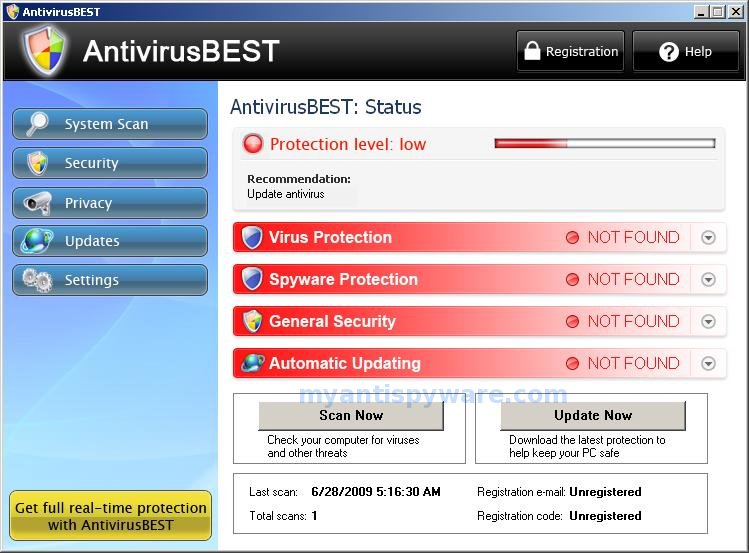Click the gears icon beside Settings
The height and width of the screenshot is (553, 749).
point(37,280)
